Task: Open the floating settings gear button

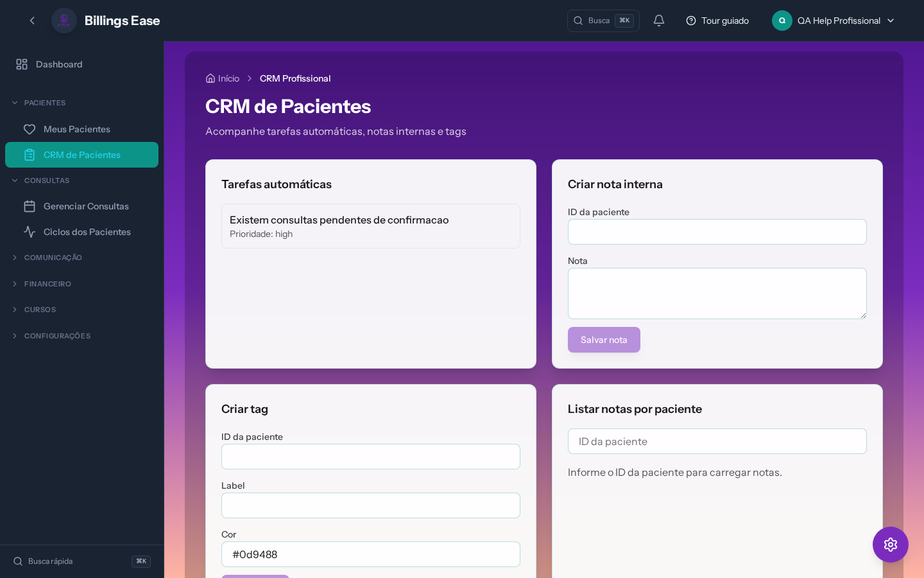Action: click(890, 545)
